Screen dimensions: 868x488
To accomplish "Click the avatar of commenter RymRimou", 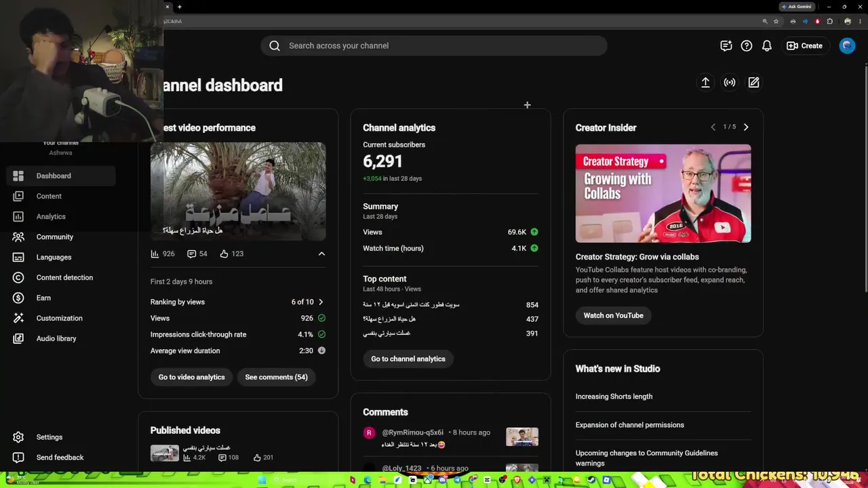I will pyautogui.click(x=369, y=433).
